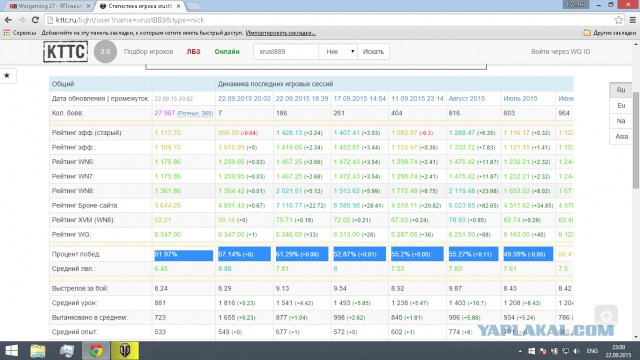
Task: Click the Общий table header
Action: pos(63,84)
